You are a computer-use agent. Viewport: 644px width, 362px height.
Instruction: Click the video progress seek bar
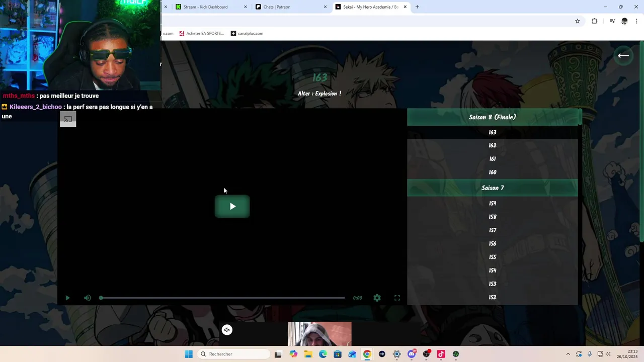tap(223, 298)
